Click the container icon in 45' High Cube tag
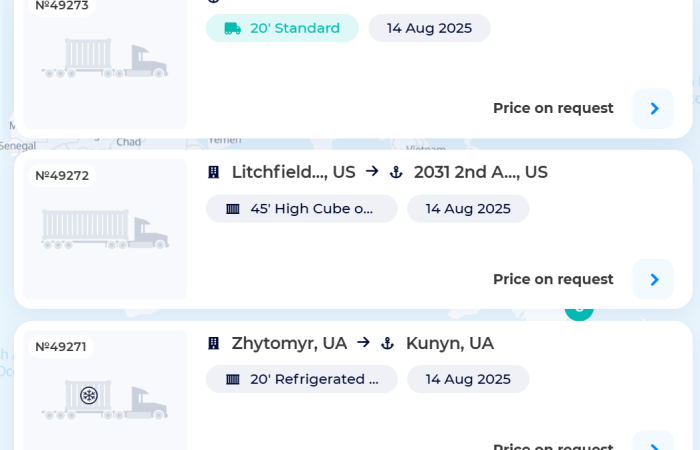Viewport: 700px width, 450px height. (233, 209)
